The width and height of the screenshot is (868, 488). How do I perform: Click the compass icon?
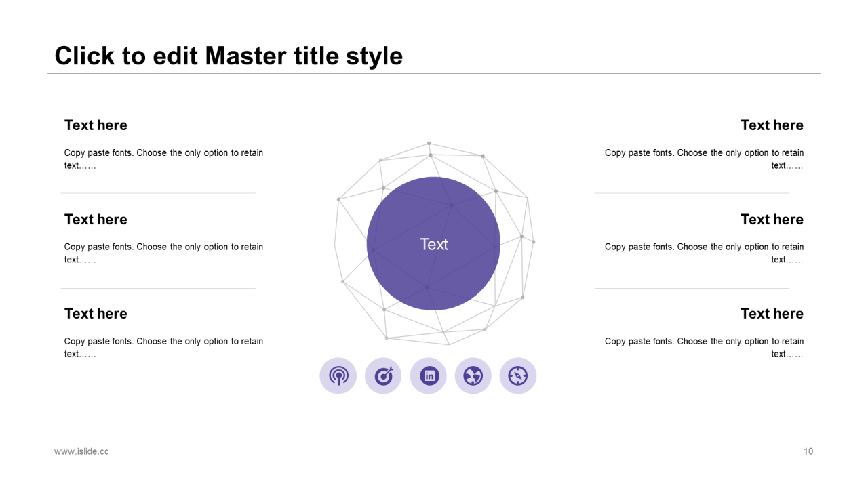(518, 375)
